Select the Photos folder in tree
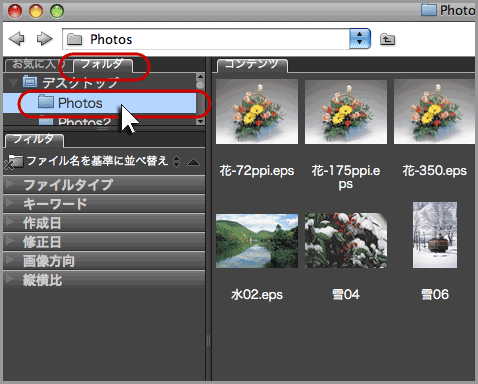This screenshot has height=384, width=478. 100,103
